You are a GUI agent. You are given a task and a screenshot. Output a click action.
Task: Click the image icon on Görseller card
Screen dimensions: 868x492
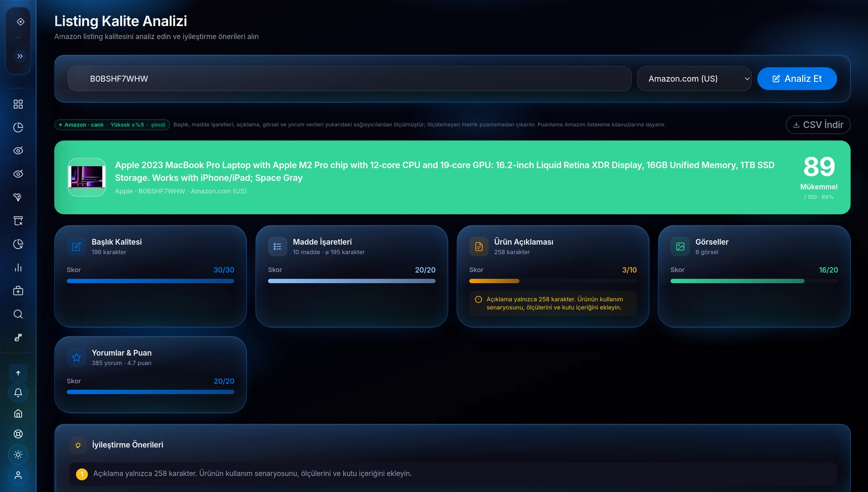[x=680, y=247]
